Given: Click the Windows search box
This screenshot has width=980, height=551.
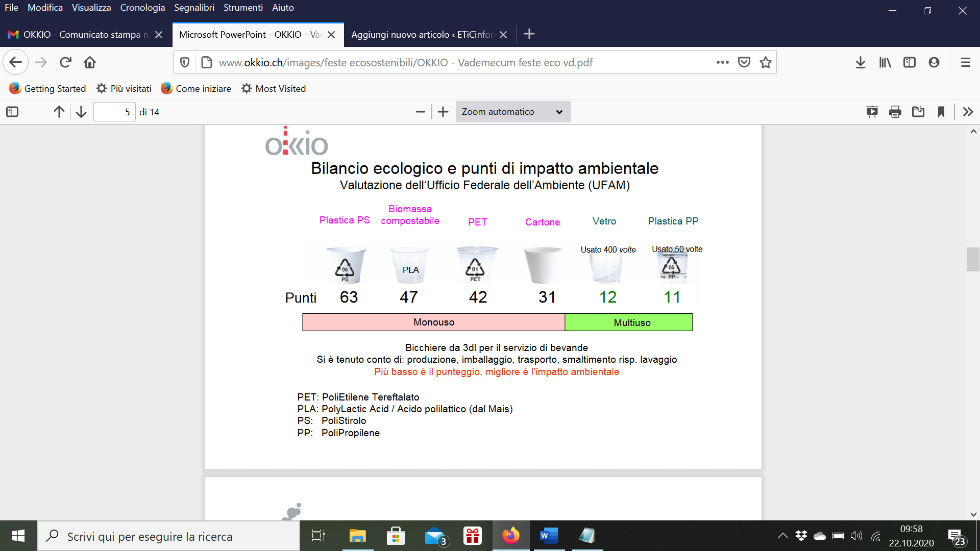Looking at the screenshot, I should coord(168,536).
